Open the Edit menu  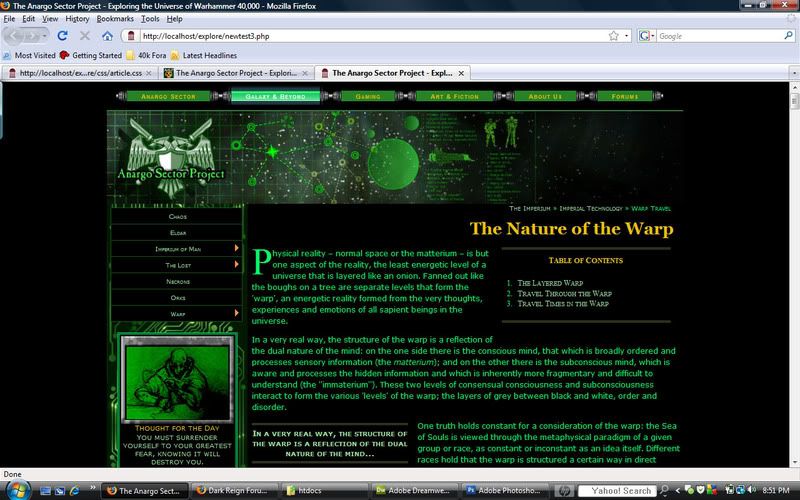29,19
